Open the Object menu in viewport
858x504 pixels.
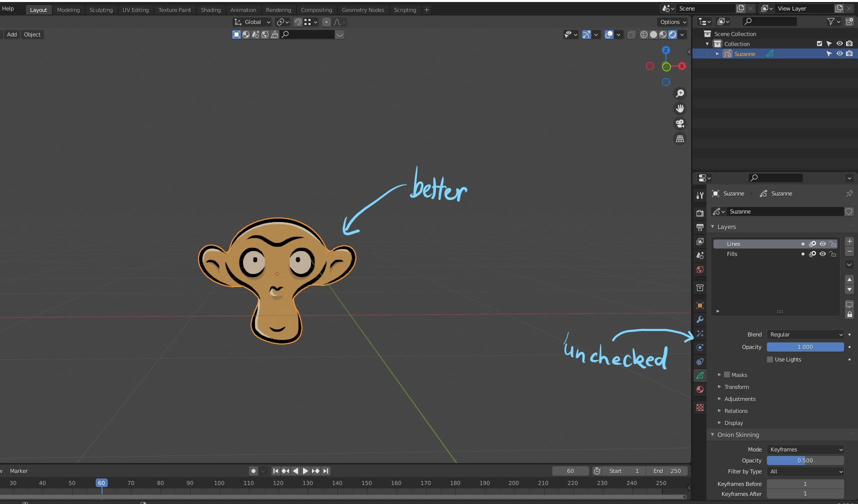pyautogui.click(x=32, y=34)
